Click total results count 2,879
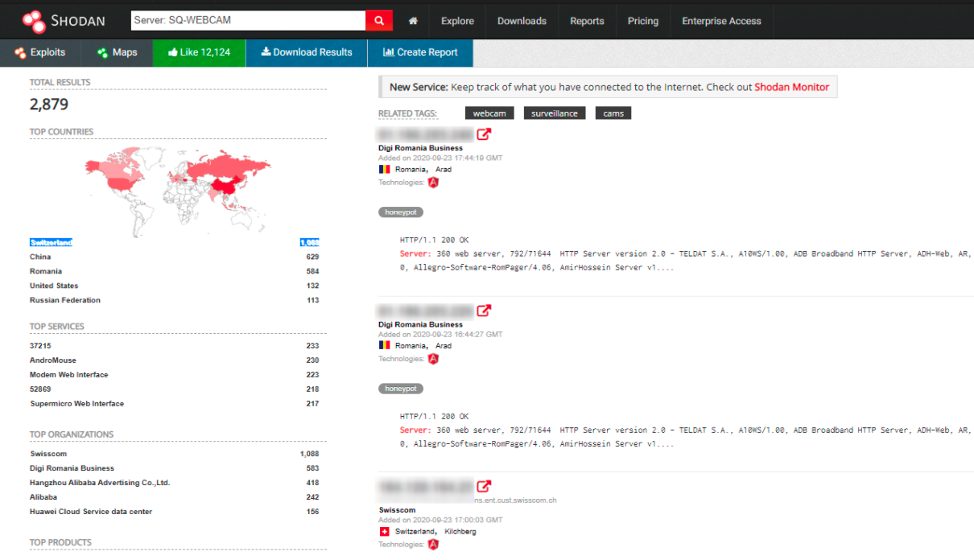974x560 pixels. (x=49, y=105)
